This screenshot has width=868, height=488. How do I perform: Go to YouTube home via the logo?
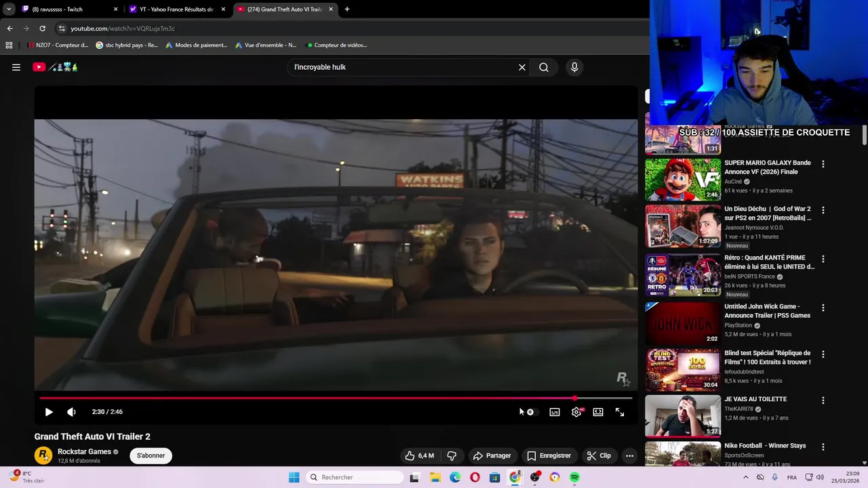tap(56, 67)
